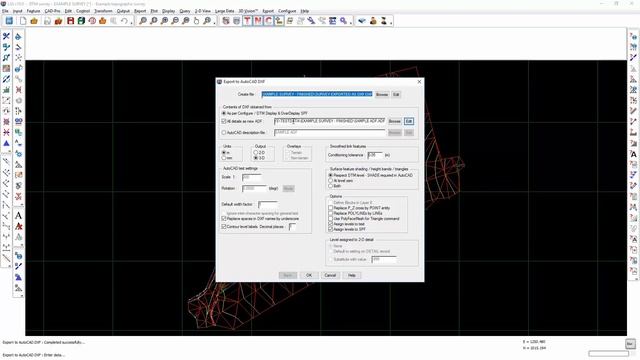Select 'Respect DTM level' radio option
The height and width of the screenshot is (360, 640).
pyautogui.click(x=331, y=175)
